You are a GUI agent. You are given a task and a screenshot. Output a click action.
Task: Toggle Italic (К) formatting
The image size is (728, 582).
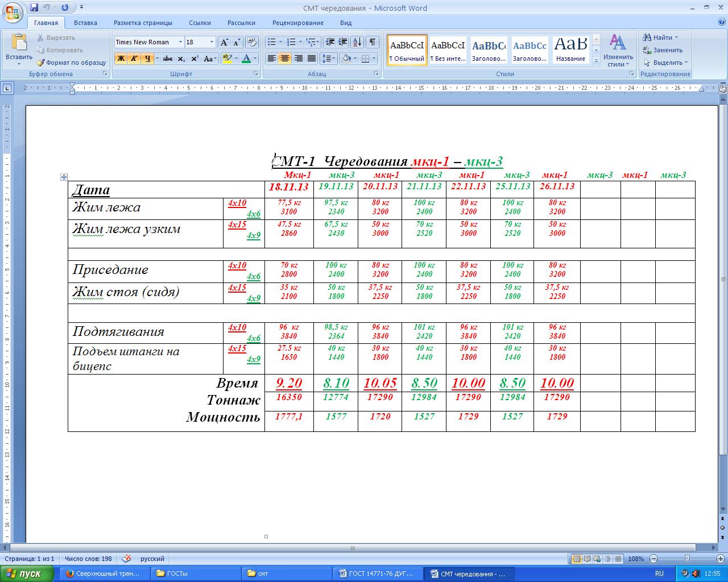click(134, 59)
